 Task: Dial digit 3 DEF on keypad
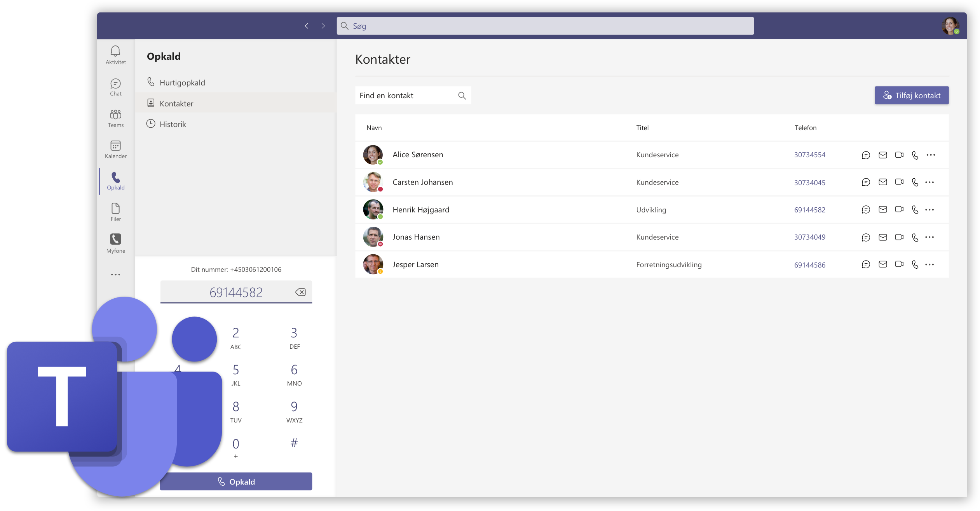pos(294,338)
